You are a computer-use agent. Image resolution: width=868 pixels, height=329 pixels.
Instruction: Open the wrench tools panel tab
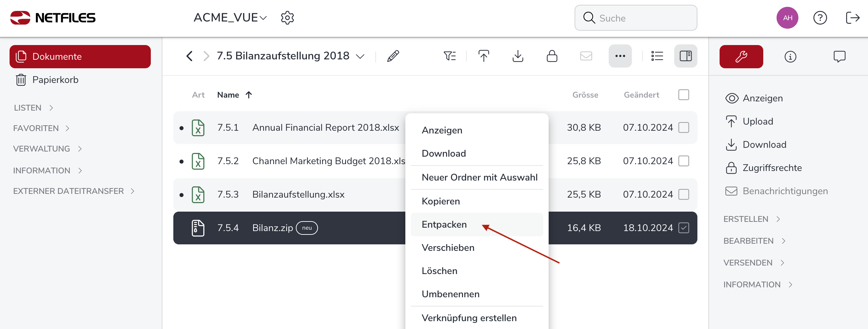741,57
